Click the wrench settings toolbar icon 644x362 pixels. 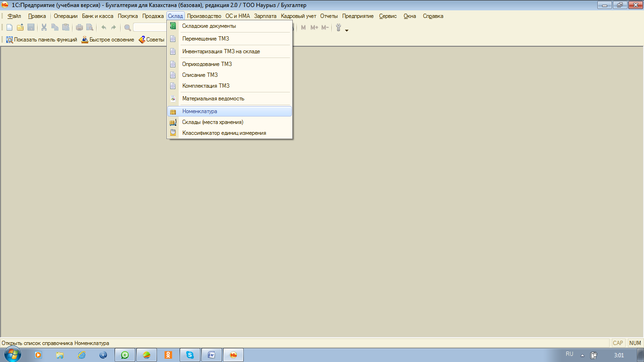(x=338, y=27)
